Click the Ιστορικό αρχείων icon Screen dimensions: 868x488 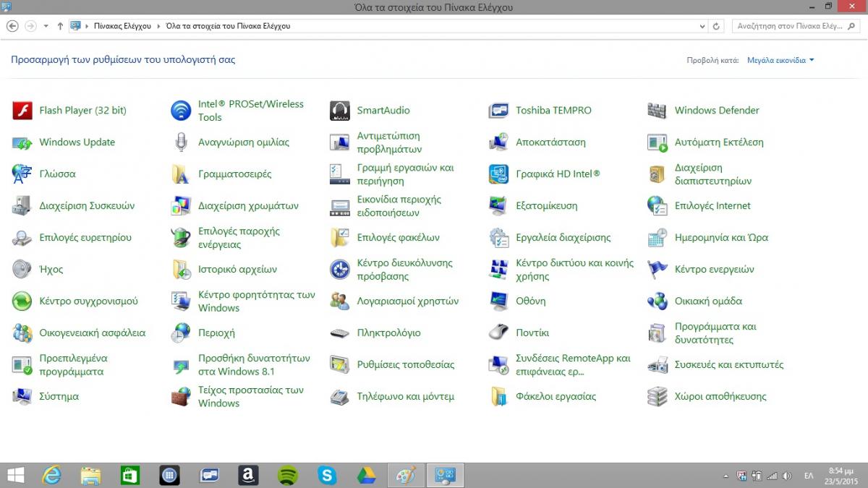pyautogui.click(x=181, y=270)
